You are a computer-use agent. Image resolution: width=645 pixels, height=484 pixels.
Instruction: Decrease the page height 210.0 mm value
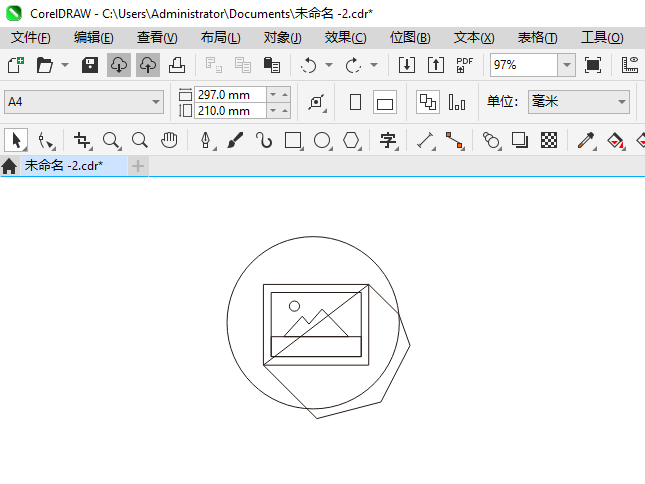(272, 110)
